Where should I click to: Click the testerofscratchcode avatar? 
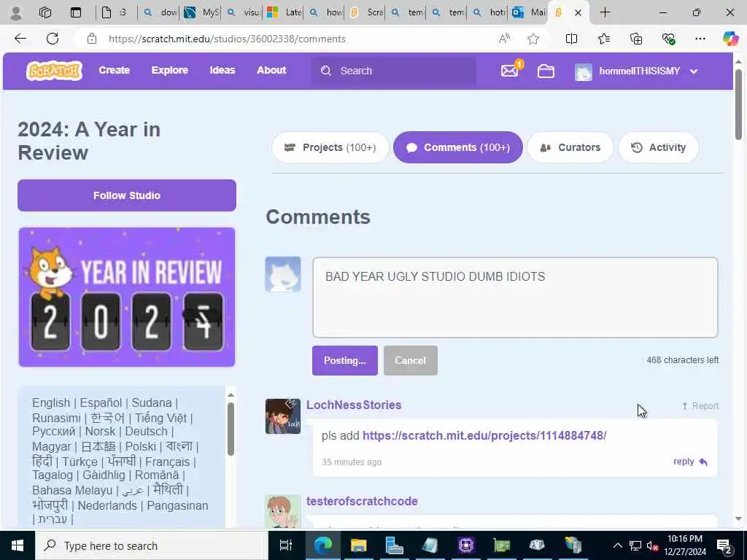pyautogui.click(x=283, y=511)
